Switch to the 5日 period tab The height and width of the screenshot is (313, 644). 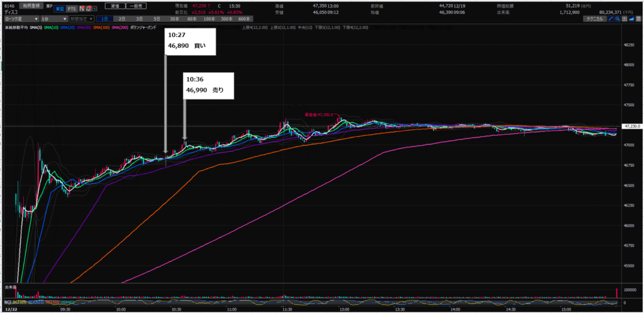pos(156,19)
